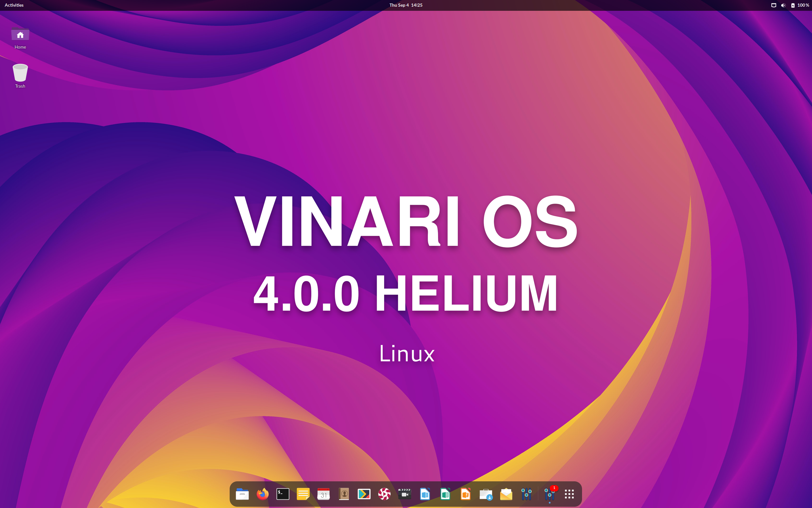The width and height of the screenshot is (812, 508).
Task: Show all applications grid
Action: pyautogui.click(x=569, y=494)
